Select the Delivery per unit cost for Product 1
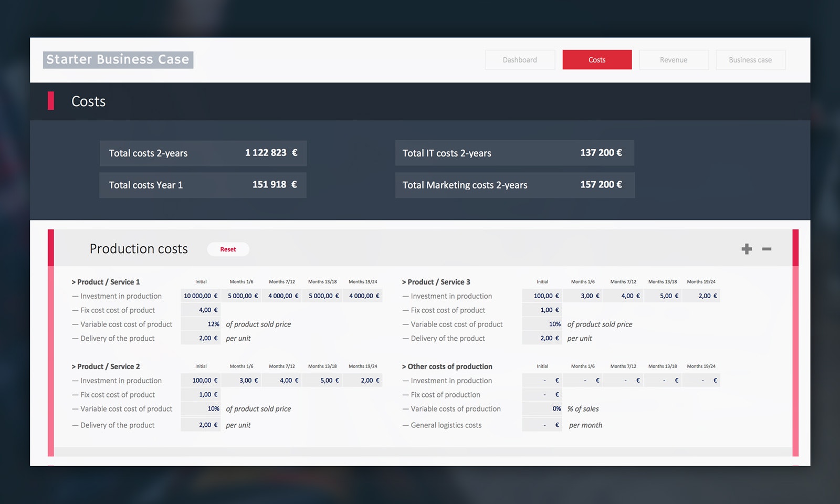Image resolution: width=840 pixels, height=504 pixels. 201,338
